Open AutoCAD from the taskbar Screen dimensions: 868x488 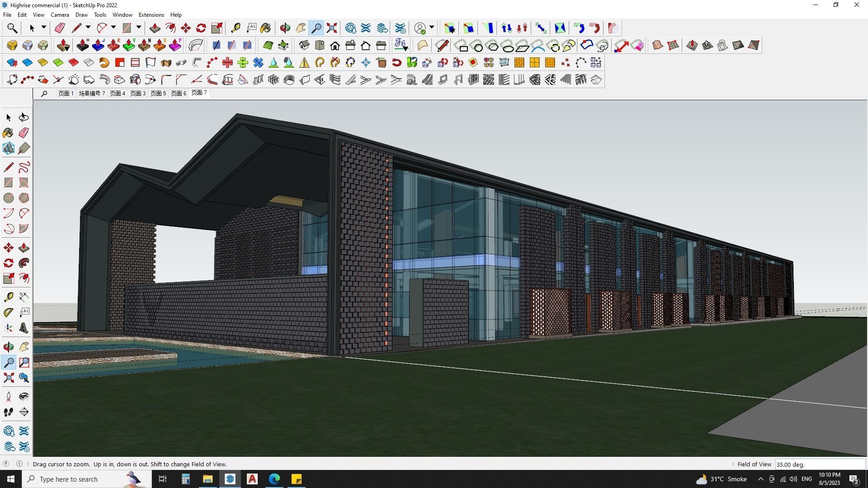click(252, 479)
